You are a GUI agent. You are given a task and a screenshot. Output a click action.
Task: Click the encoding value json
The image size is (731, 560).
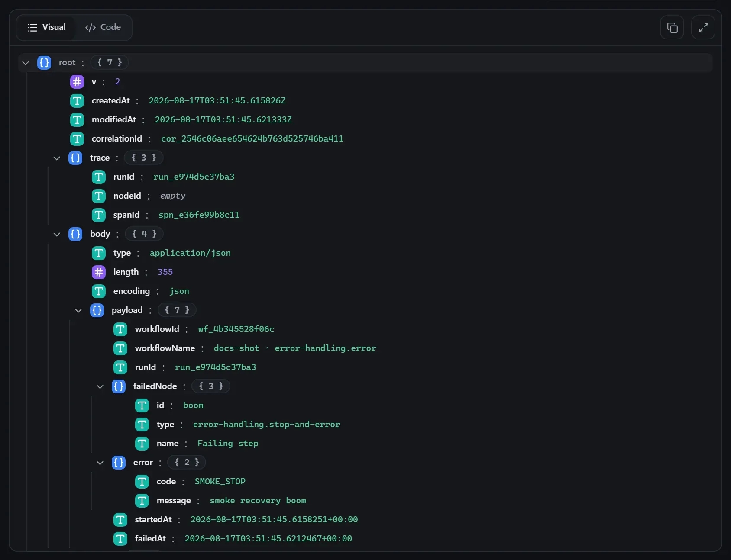pyautogui.click(x=179, y=291)
